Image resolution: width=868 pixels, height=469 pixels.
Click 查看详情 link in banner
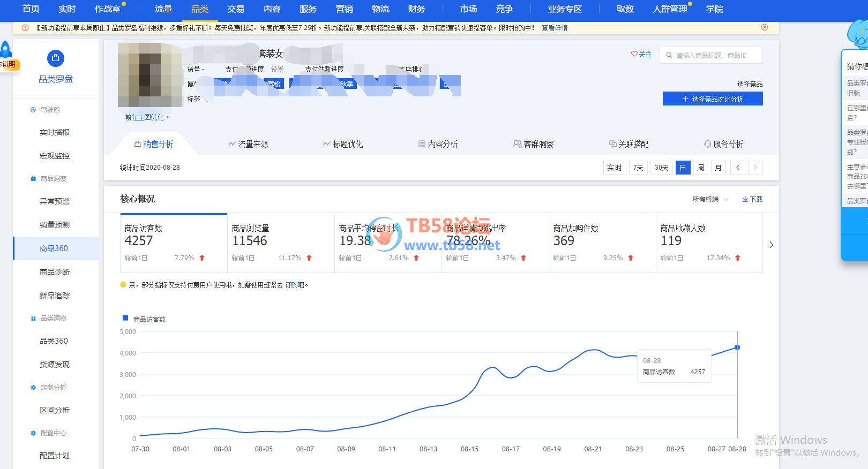click(x=555, y=28)
